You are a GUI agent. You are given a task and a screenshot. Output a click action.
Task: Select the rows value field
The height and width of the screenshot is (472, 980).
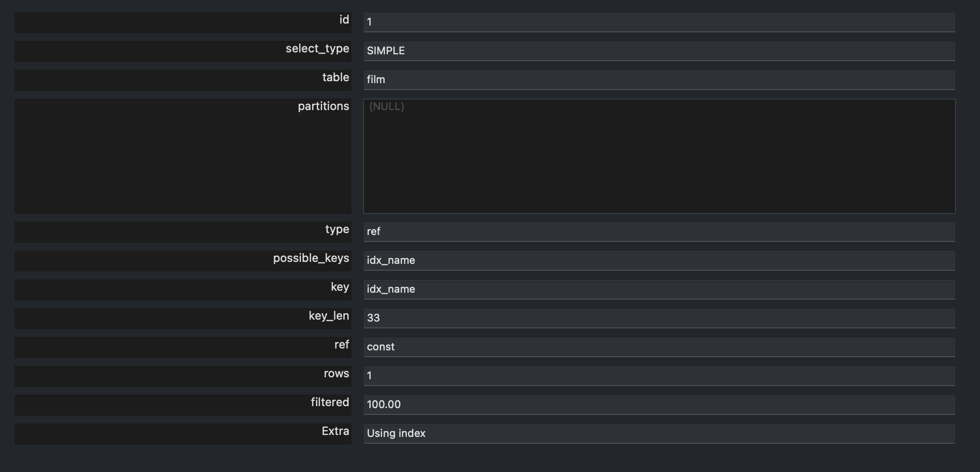(659, 376)
